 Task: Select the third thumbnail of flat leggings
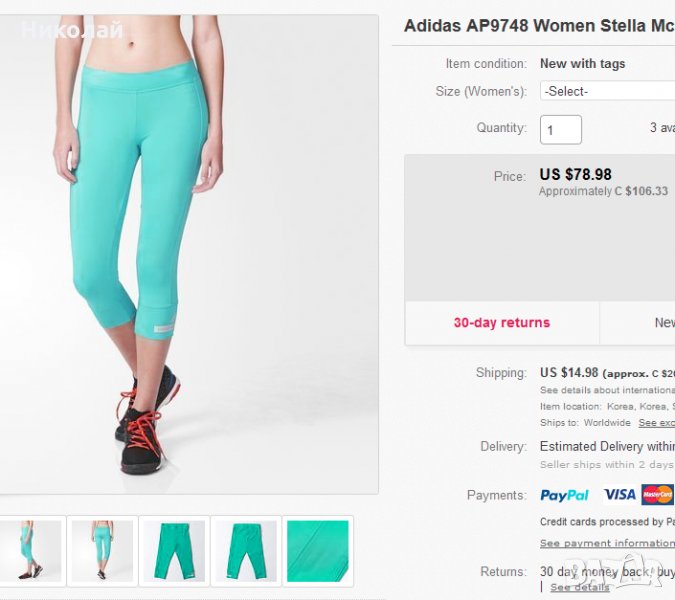pos(174,550)
